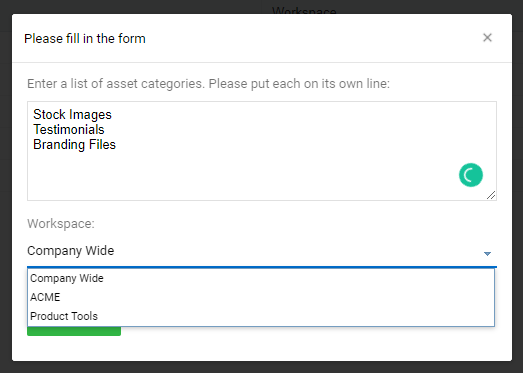Click the asset categories instruction label

click(208, 83)
